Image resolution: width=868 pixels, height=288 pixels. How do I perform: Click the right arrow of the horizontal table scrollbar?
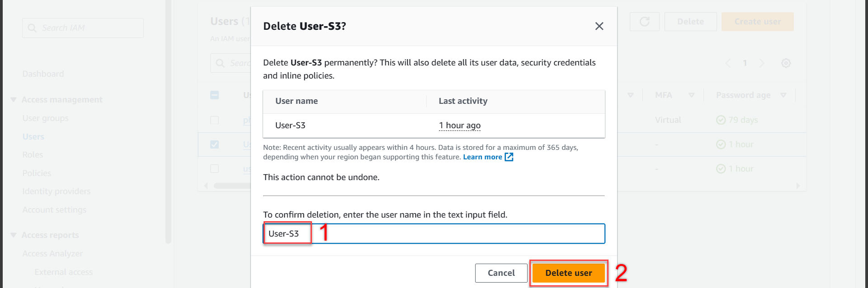click(x=798, y=186)
